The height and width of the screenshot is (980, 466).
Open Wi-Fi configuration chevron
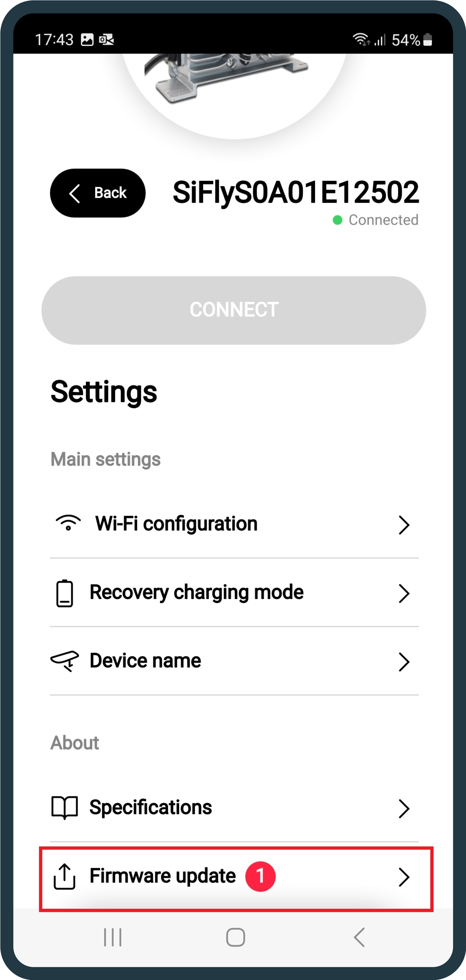(404, 525)
